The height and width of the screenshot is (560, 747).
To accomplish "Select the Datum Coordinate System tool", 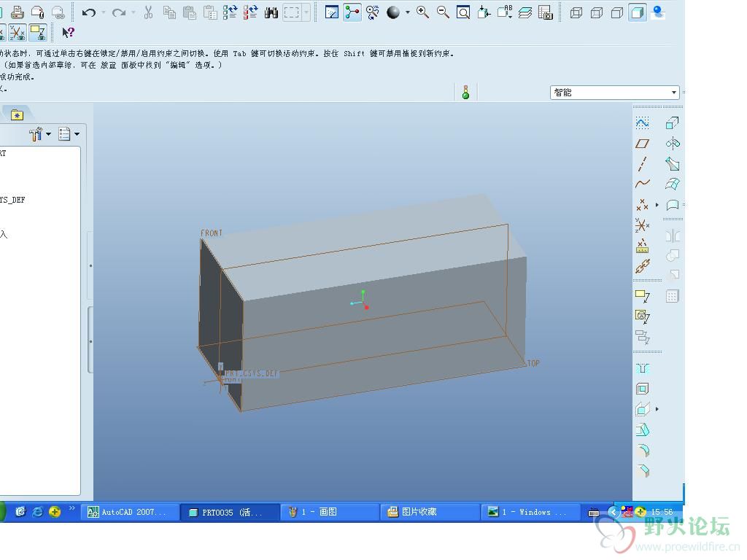I will (x=642, y=225).
